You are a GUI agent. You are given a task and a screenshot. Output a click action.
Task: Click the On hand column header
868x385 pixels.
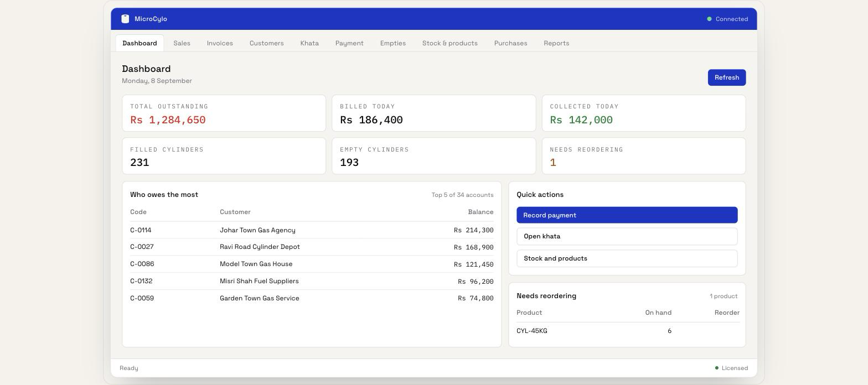(658, 313)
